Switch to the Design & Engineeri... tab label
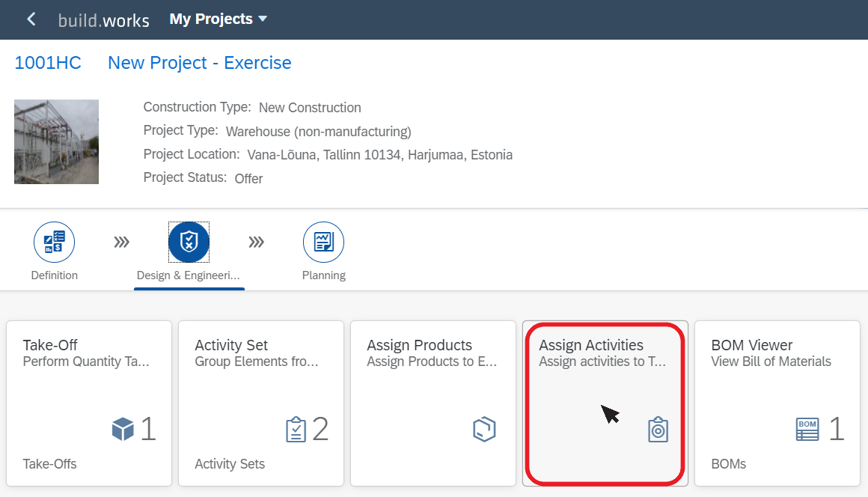Screen dimensions: 868x497 (x=189, y=275)
